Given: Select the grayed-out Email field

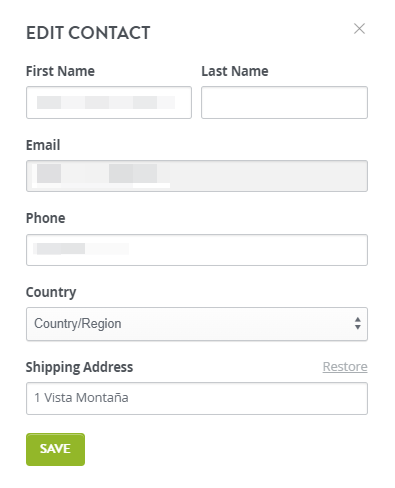Looking at the screenshot, I should point(197,176).
